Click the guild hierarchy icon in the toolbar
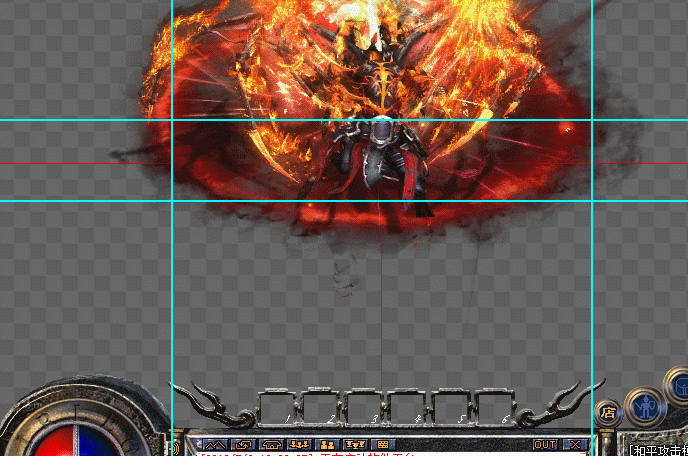 [x=354, y=445]
